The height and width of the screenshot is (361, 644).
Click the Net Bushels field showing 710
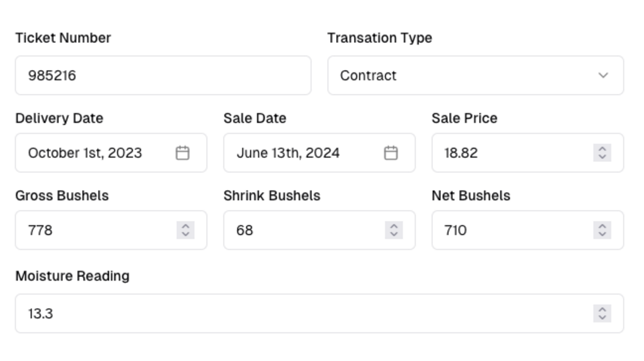point(509,230)
